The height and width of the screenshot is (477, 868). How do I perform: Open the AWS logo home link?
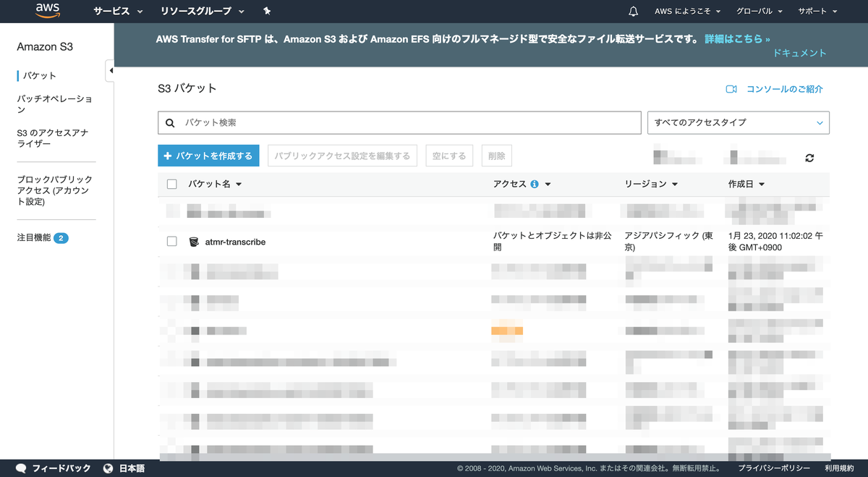48,11
